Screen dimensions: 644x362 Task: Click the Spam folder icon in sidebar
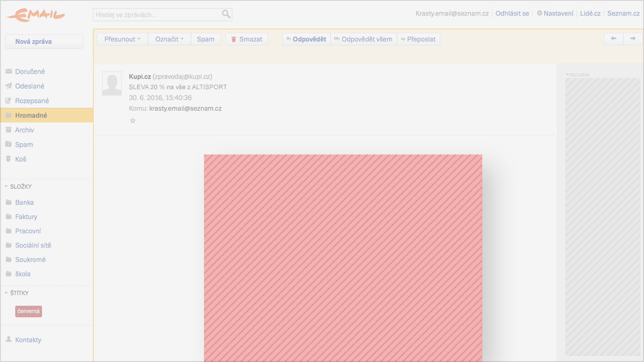[x=8, y=144]
